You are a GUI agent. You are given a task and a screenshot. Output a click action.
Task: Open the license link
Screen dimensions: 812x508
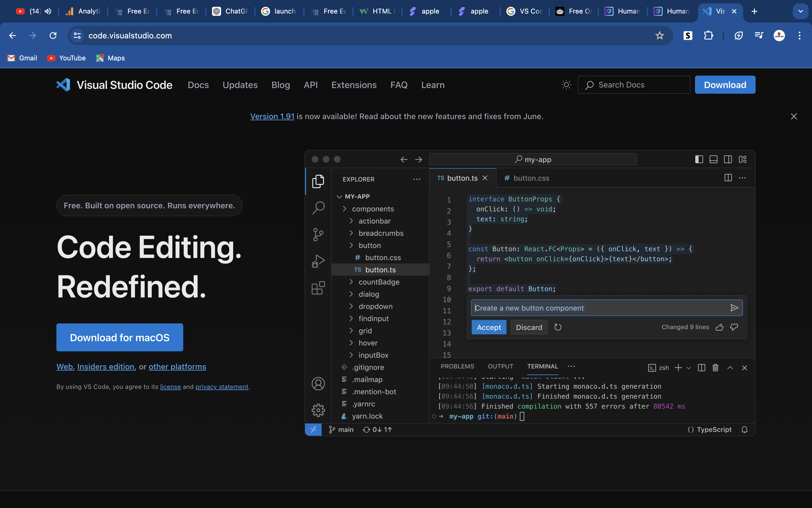[x=171, y=387]
